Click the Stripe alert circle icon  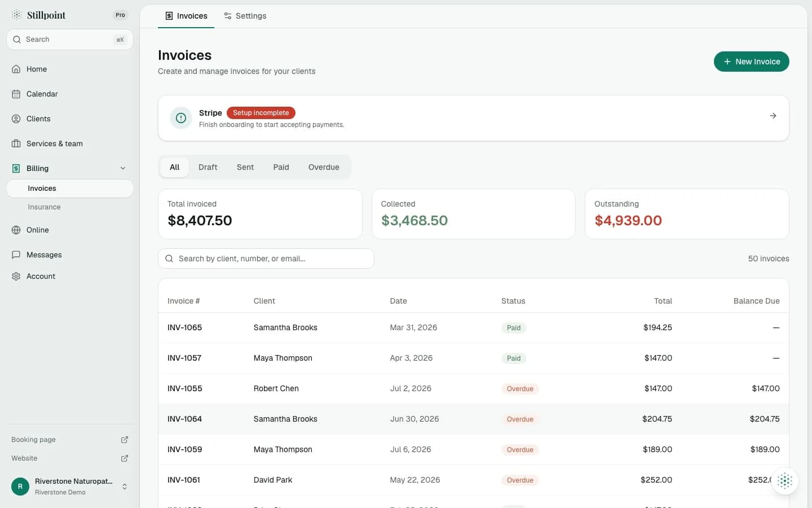point(181,118)
